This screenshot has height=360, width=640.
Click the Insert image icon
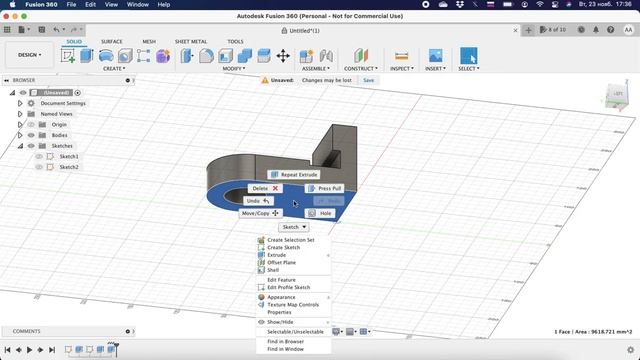tap(435, 56)
